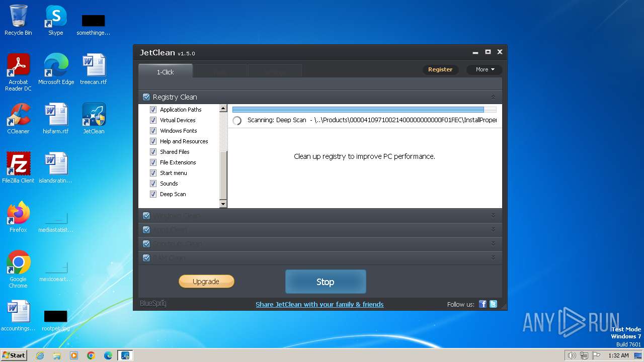This screenshot has width=644, height=362.
Task: Click registry list scroll up arrow
Action: [223, 109]
